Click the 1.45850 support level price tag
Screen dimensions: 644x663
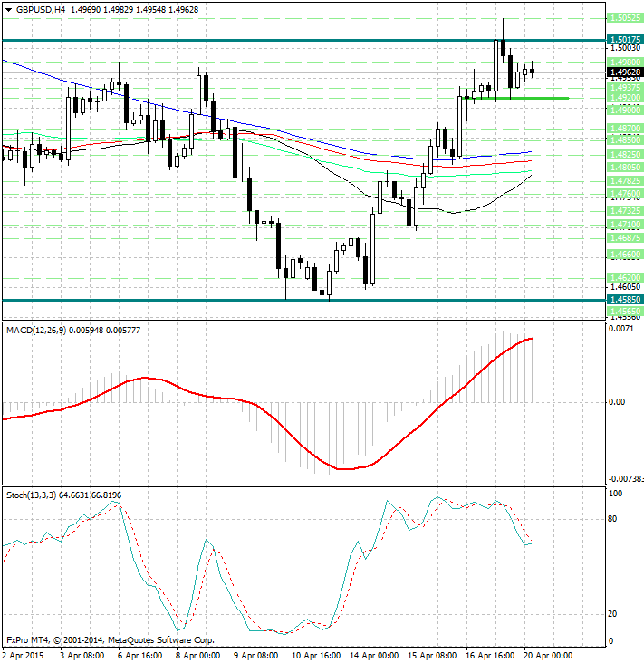(625, 300)
